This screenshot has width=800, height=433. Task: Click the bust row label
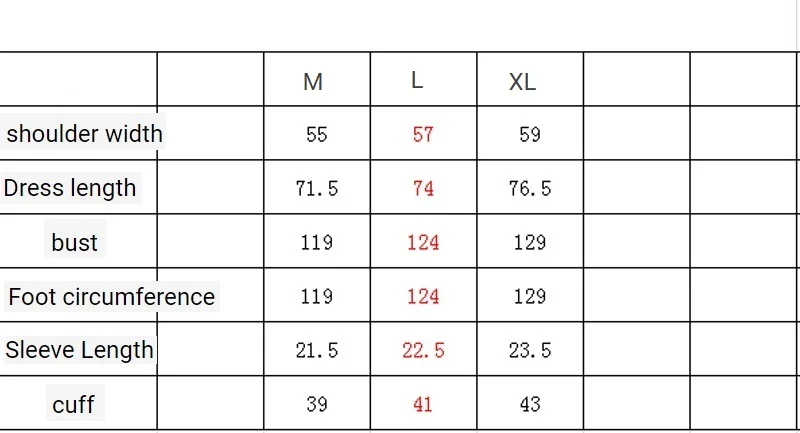(x=74, y=242)
